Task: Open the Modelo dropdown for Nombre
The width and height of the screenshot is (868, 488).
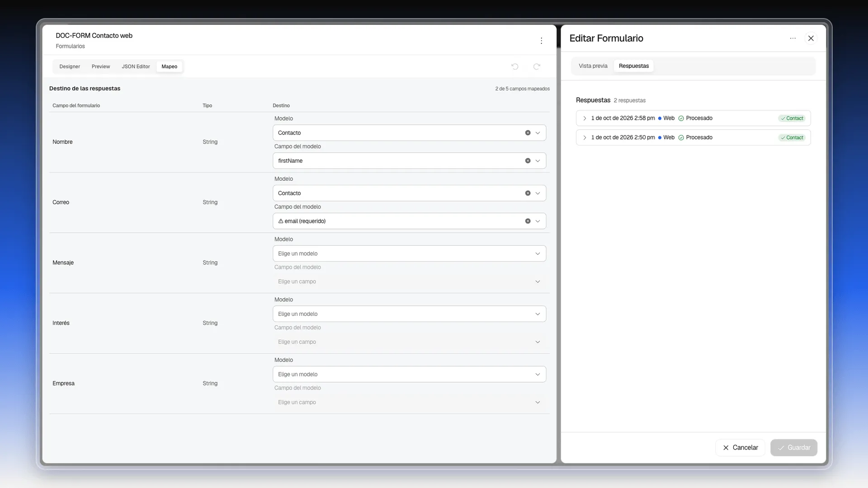Action: click(409, 133)
